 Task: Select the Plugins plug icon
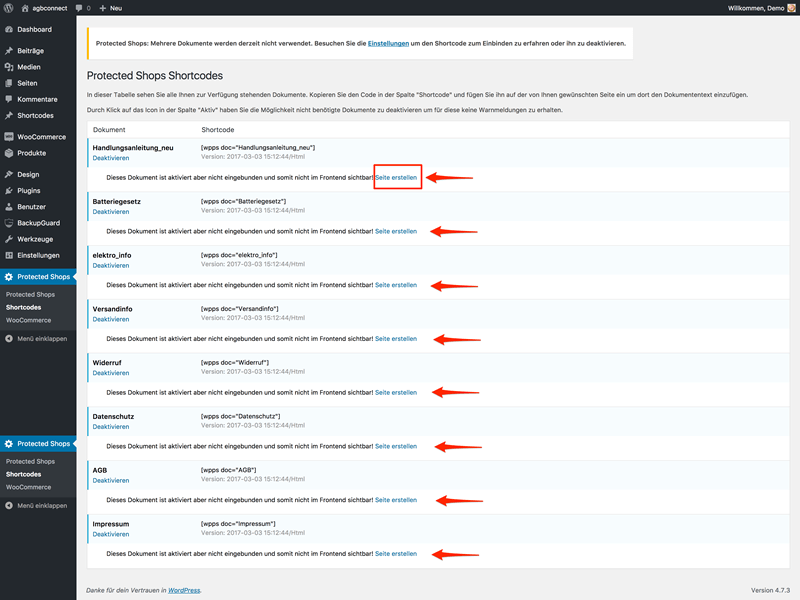9,190
